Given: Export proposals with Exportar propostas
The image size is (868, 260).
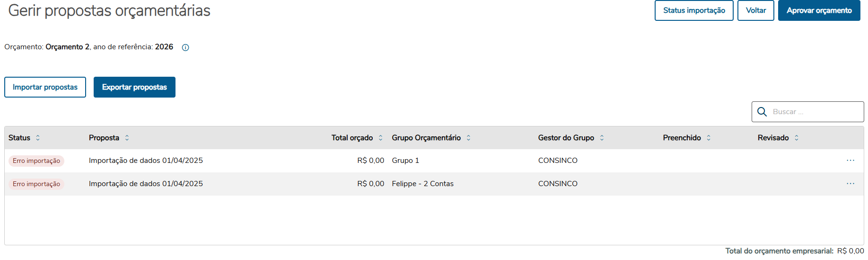Looking at the screenshot, I should point(134,87).
